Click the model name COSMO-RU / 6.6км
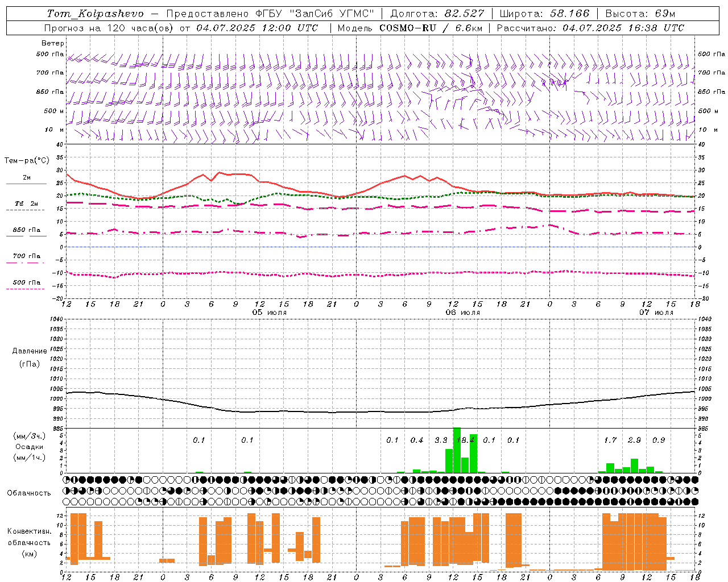The width and height of the screenshot is (728, 582). pos(431,28)
